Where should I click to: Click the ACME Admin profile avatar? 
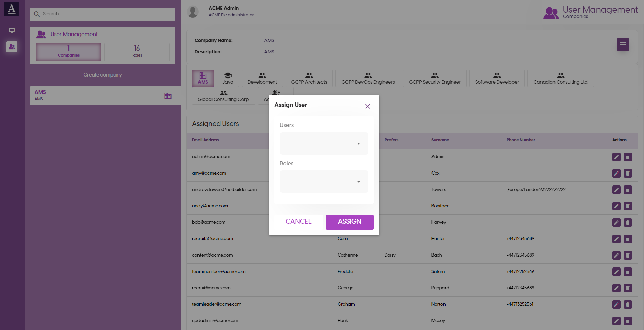click(x=193, y=12)
